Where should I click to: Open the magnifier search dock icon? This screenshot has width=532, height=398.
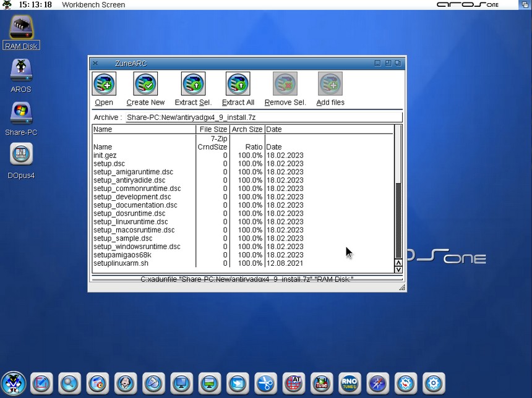pyautogui.click(x=69, y=384)
